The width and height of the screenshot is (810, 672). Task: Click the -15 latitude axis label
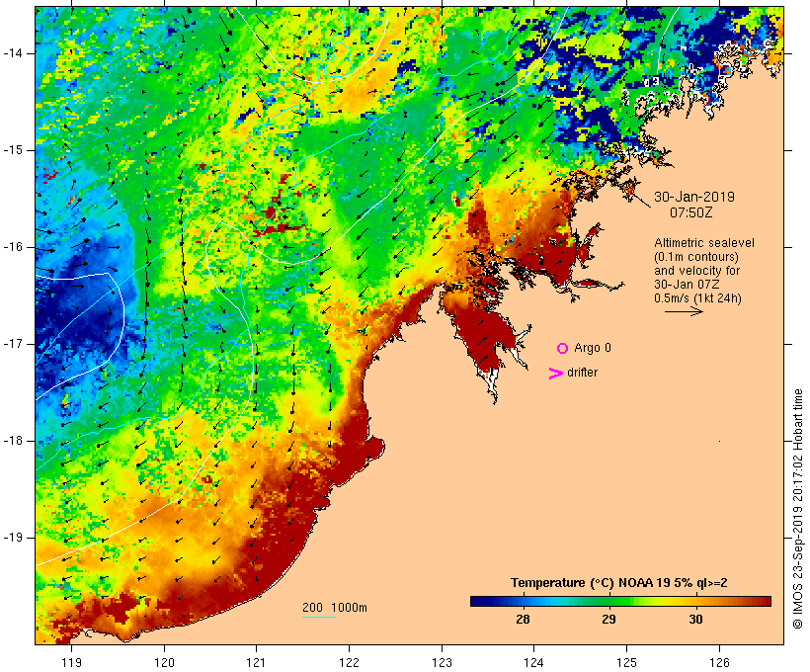tap(13, 150)
